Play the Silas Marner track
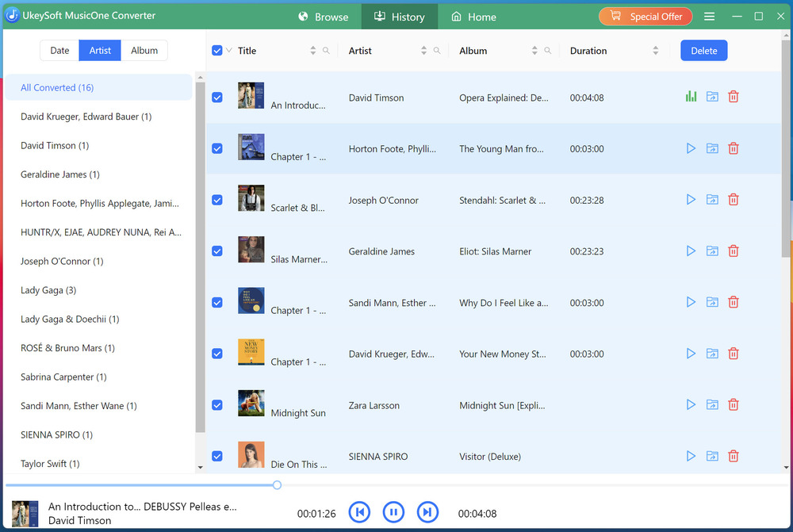This screenshot has height=532, width=793. (691, 251)
